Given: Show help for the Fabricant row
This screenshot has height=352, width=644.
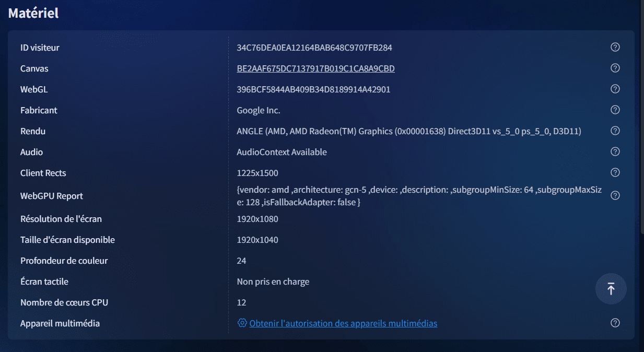Looking at the screenshot, I should pos(615,110).
